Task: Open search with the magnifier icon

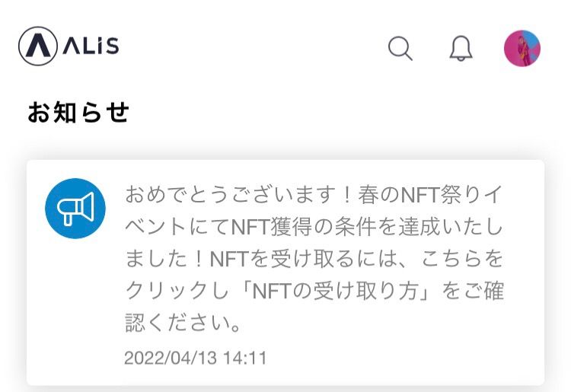Action: click(400, 48)
